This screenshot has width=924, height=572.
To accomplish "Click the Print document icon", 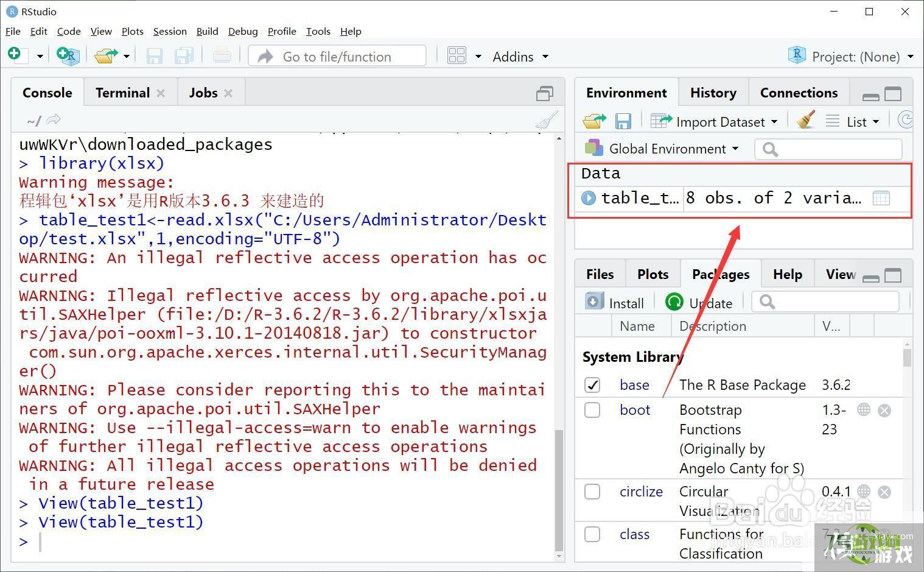I will click(222, 56).
